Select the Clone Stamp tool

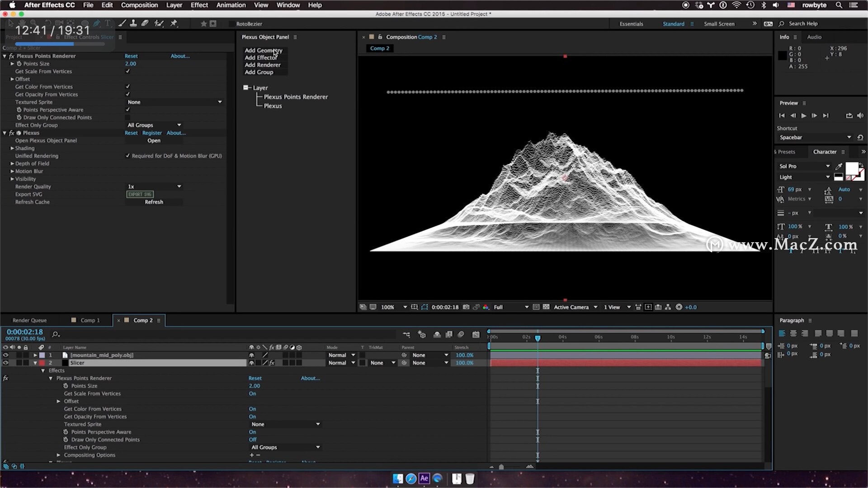[133, 23]
